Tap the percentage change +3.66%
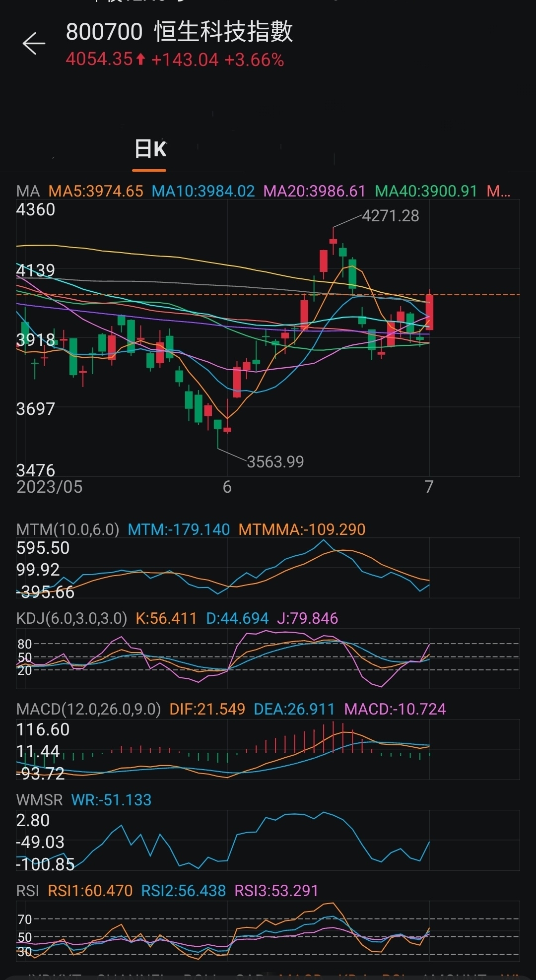 [254, 60]
